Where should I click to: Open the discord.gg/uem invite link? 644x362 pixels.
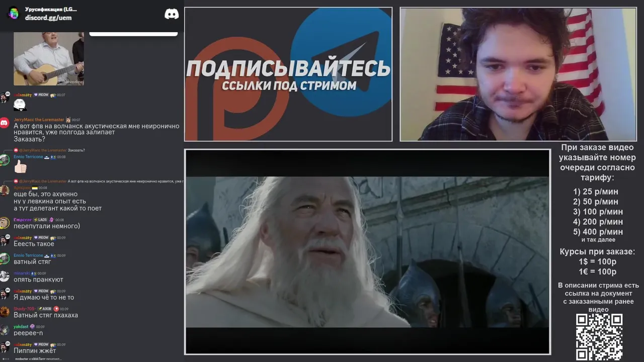48,18
